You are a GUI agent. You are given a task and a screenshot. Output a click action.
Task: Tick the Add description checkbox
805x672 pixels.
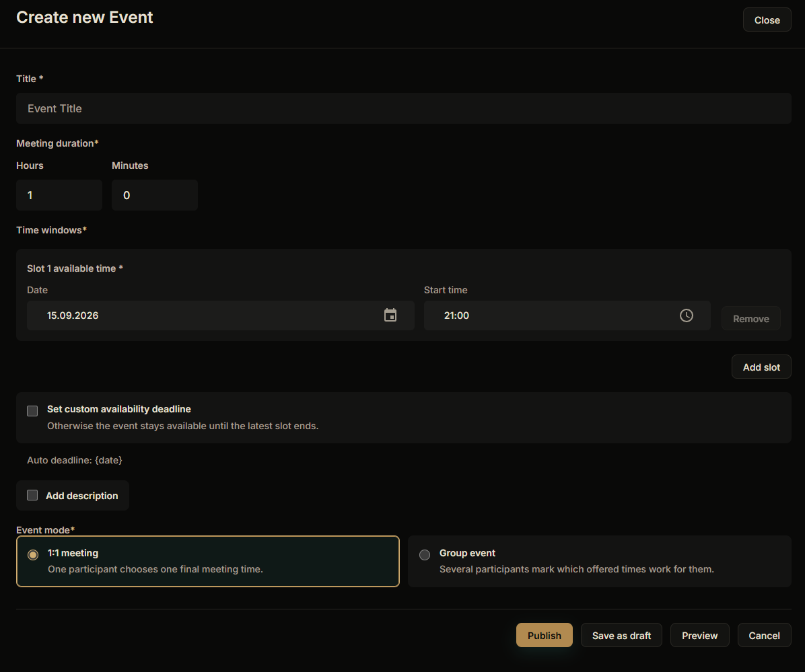32,495
